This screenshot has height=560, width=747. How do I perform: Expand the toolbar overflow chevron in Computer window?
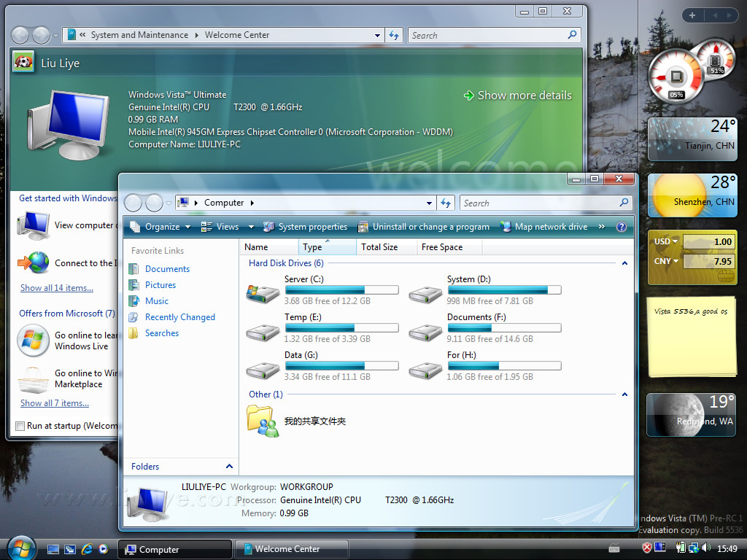pos(602,227)
